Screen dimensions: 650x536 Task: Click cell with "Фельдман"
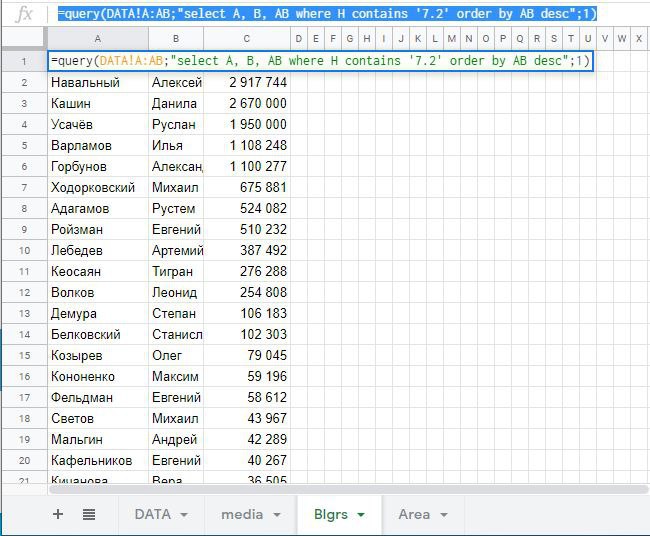pyautogui.click(x=98, y=398)
